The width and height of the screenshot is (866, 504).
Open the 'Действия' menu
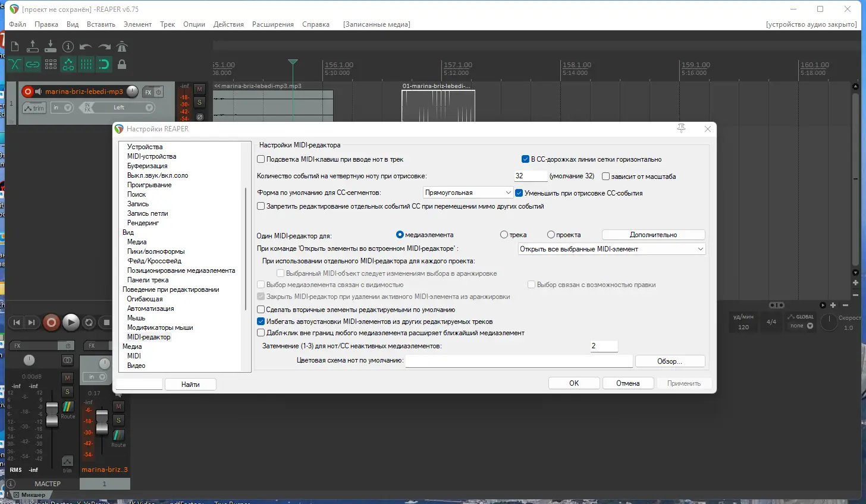tap(228, 24)
